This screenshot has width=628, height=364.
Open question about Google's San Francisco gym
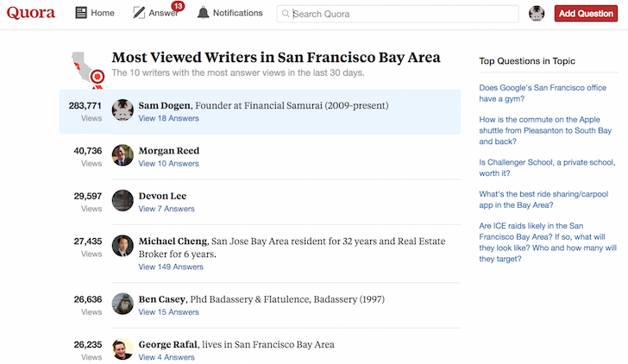click(543, 93)
